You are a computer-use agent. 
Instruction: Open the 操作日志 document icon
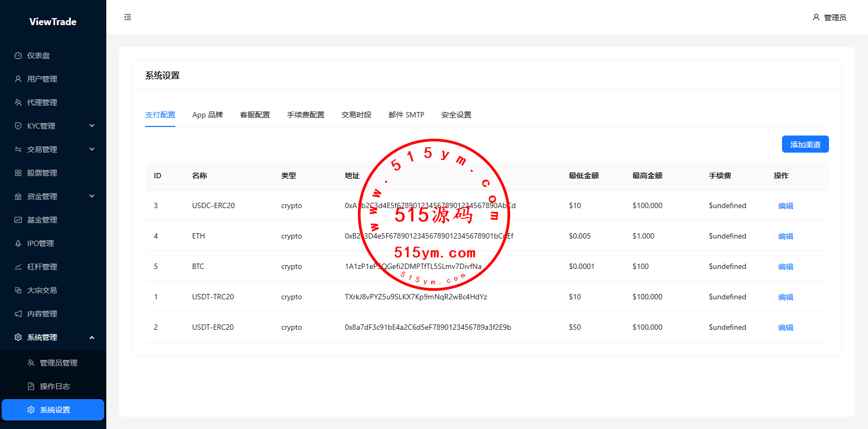31,386
